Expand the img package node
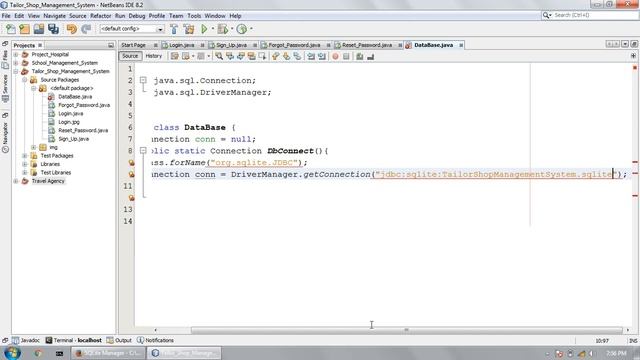640x360 pixels. [34, 147]
